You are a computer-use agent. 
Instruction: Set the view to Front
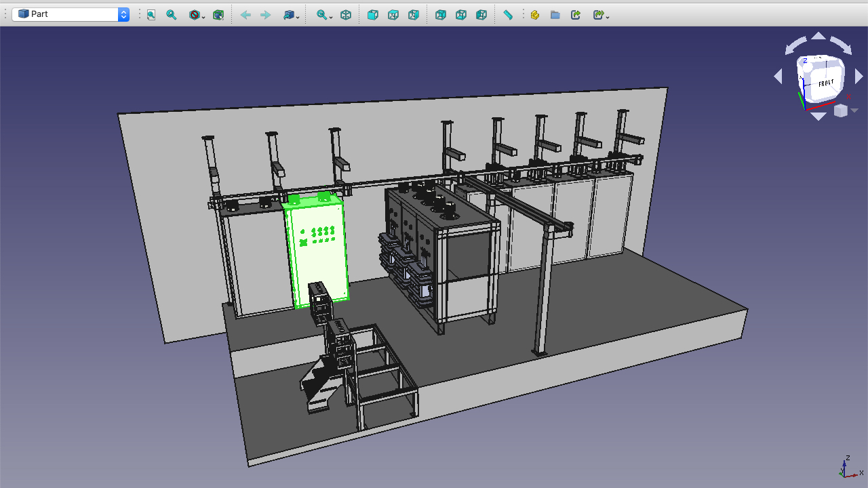(x=373, y=14)
